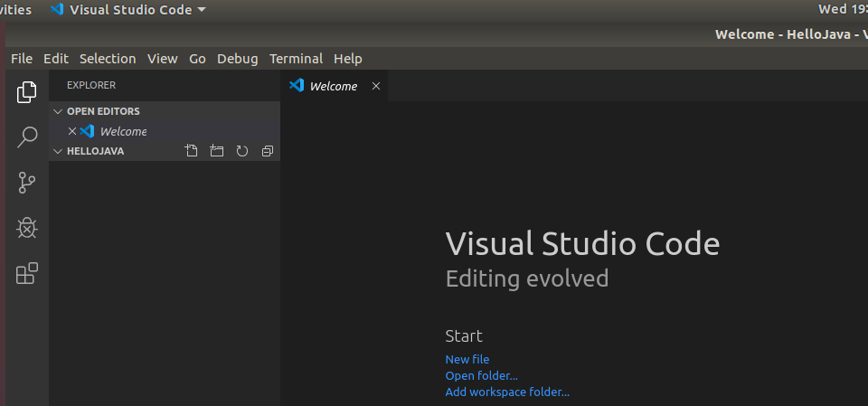Click New File icon in HELLOJAVA header
Viewport: 868px width, 406px height.
pyautogui.click(x=191, y=151)
